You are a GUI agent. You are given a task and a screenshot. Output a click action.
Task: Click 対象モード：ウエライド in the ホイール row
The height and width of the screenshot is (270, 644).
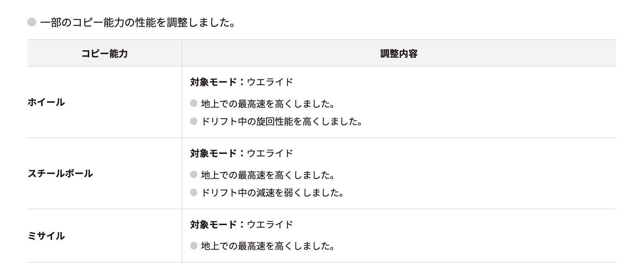tap(241, 82)
